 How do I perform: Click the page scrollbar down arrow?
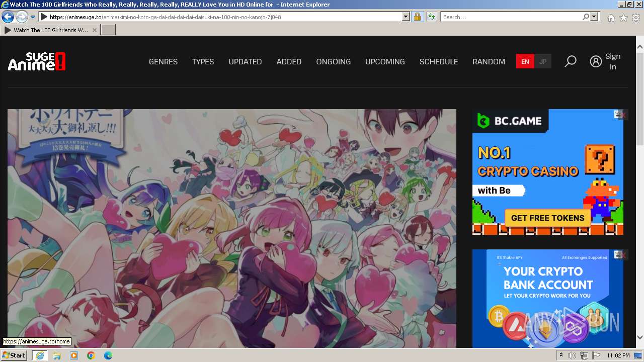(640, 337)
